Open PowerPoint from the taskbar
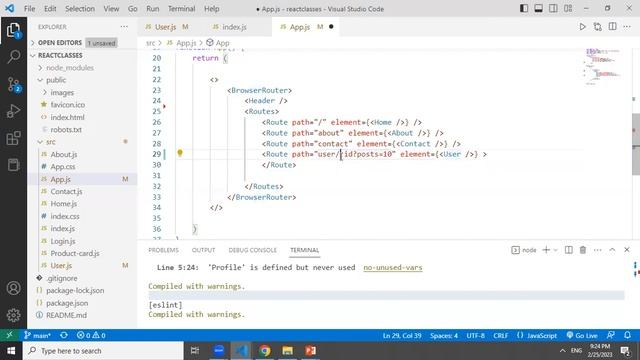The width and height of the screenshot is (640, 360). pos(310,351)
